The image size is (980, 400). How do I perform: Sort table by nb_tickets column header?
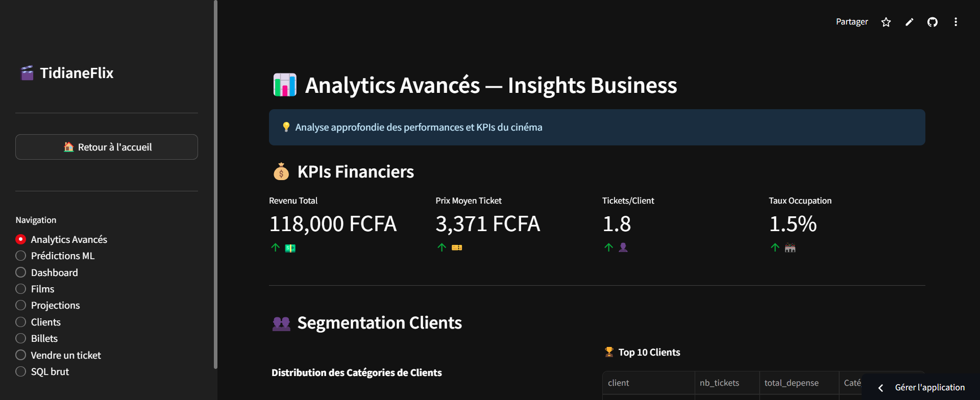coord(719,383)
